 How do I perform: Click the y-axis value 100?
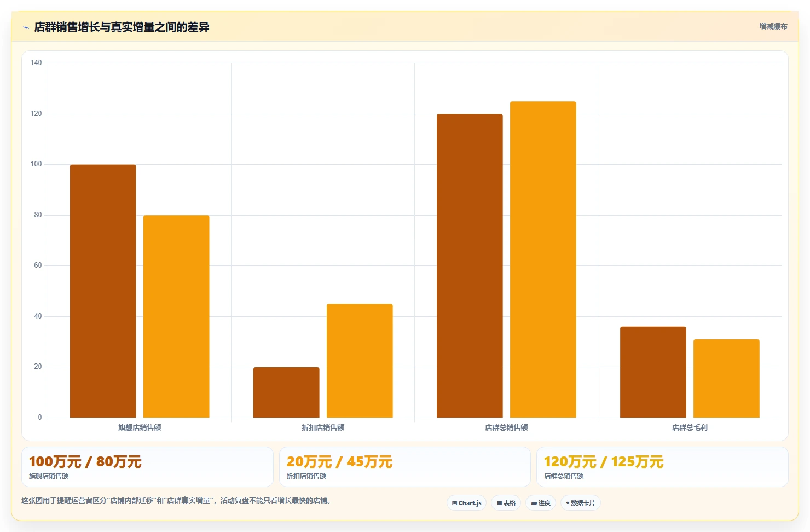coord(36,164)
